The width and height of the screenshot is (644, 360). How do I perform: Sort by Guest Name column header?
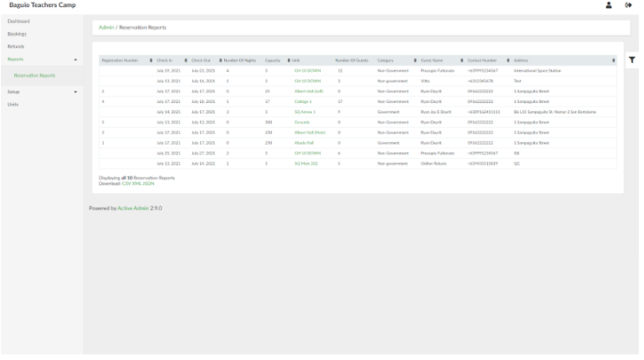tap(432, 60)
